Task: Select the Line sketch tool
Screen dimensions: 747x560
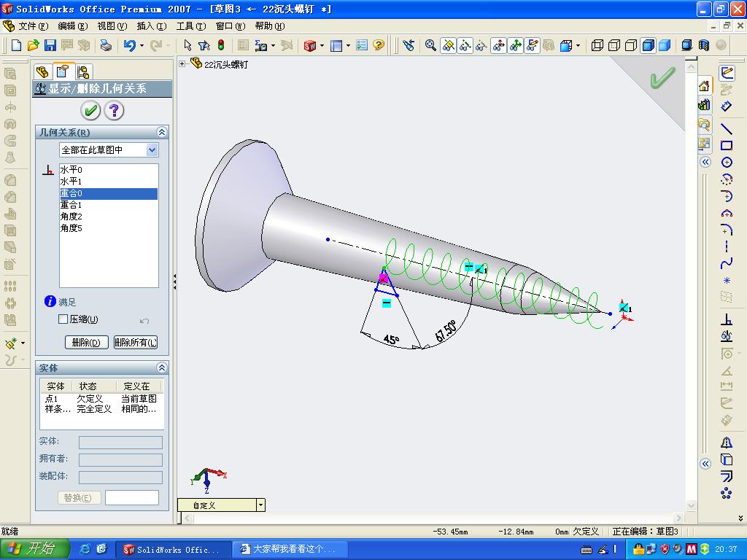Action: coord(727,128)
